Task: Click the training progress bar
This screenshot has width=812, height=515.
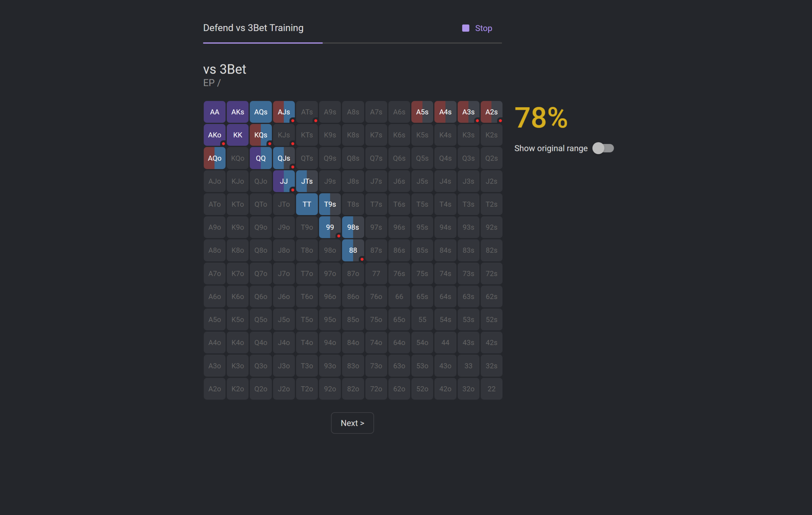Action: pos(352,43)
